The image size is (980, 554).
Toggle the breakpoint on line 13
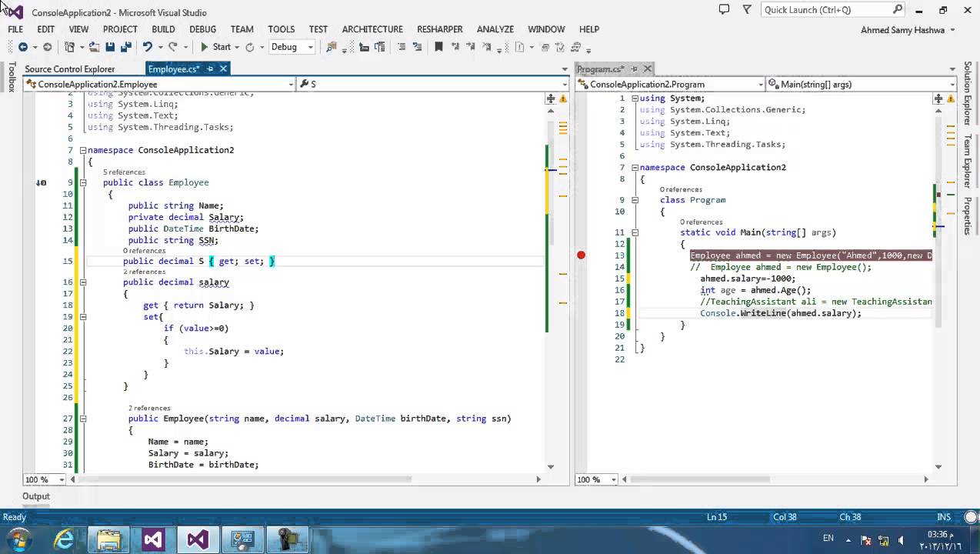click(582, 255)
